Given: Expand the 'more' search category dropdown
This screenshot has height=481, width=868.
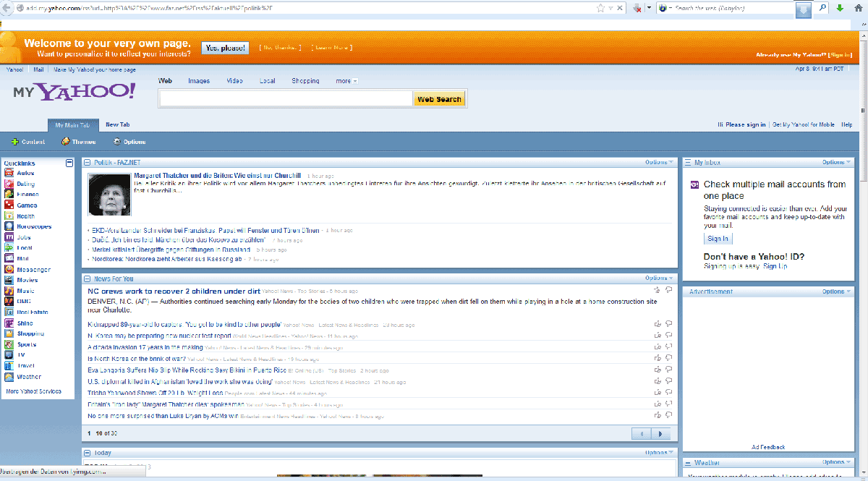Looking at the screenshot, I should [346, 81].
